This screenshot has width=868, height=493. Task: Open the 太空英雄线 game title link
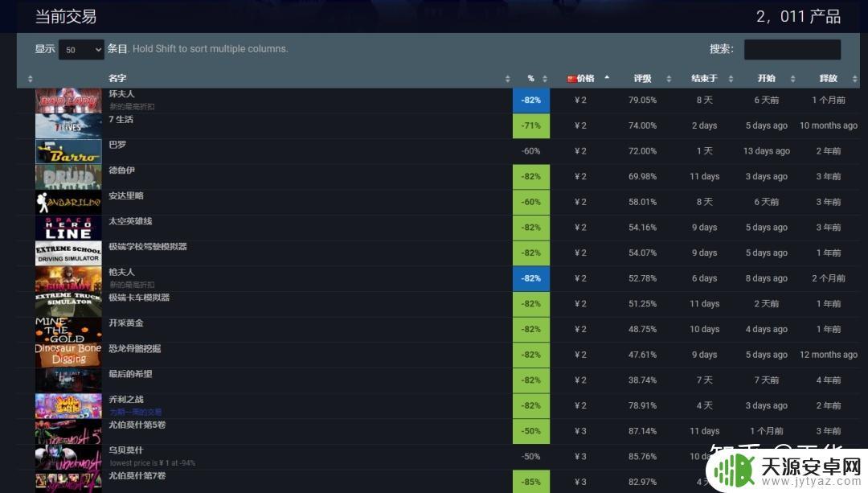tap(130, 222)
